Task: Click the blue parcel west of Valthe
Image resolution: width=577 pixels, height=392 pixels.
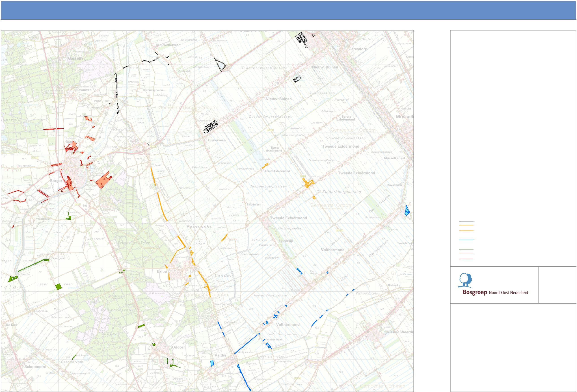Action: (x=212, y=363)
